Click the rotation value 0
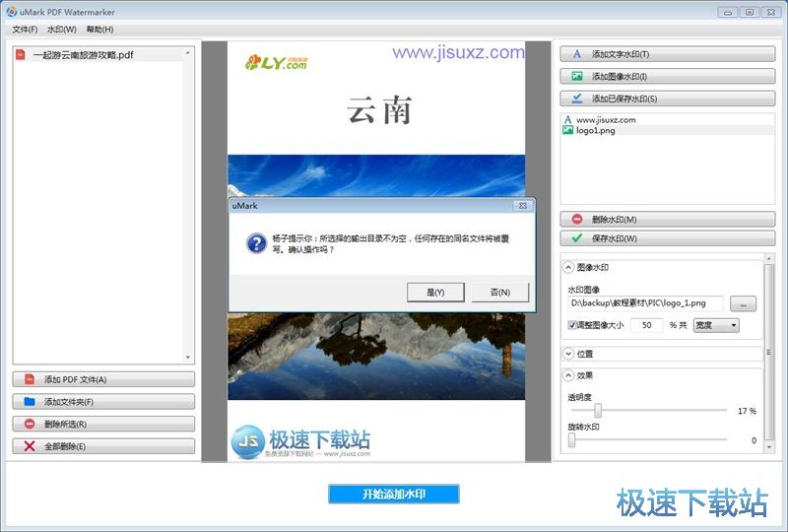The height and width of the screenshot is (532, 788). [x=754, y=440]
